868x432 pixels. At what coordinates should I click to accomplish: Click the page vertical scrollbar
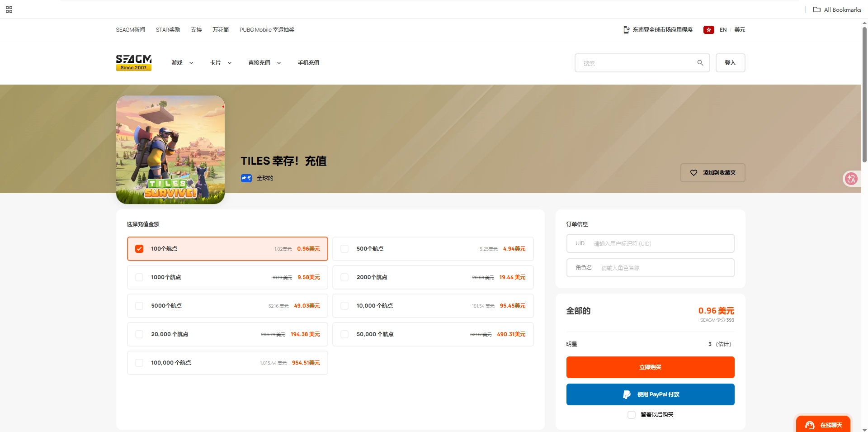pos(864,94)
